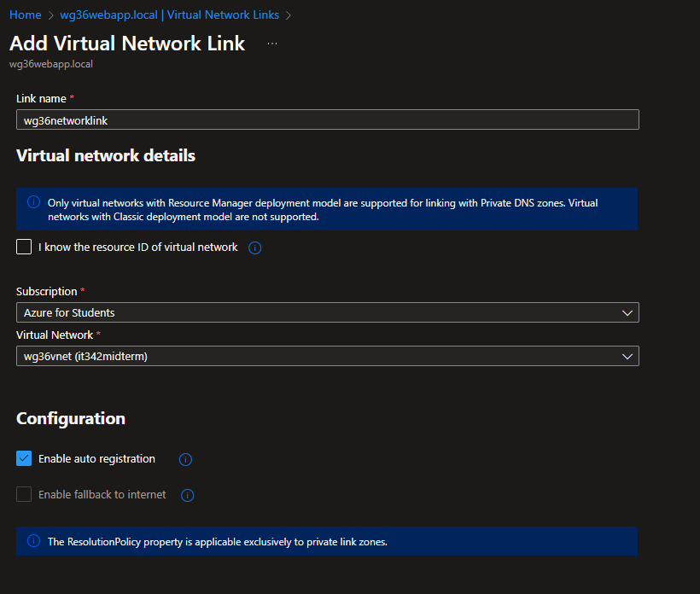Viewport: 700px width, 594px height.
Task: Click breadcrumb chevron right after Home
Action: click(50, 15)
